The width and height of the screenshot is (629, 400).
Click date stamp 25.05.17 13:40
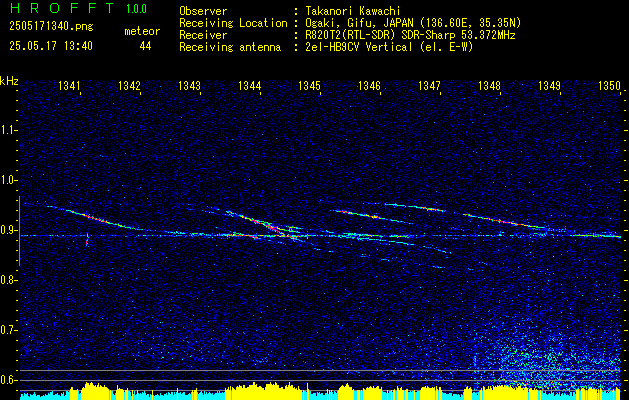coord(51,46)
